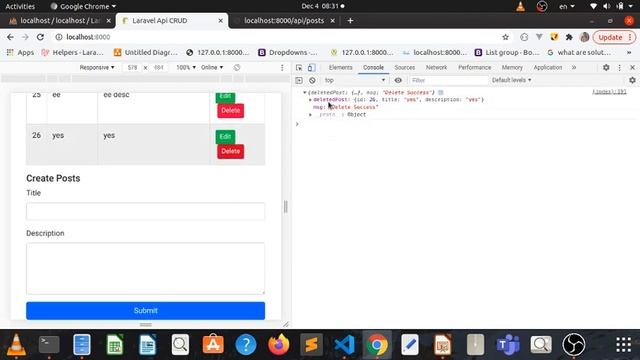Open the Online throttling dropdown

(212, 67)
